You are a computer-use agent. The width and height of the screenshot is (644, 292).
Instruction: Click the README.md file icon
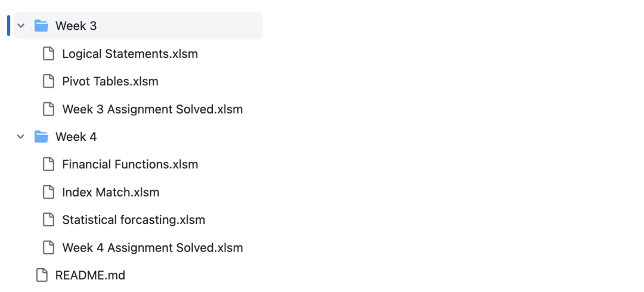42,275
